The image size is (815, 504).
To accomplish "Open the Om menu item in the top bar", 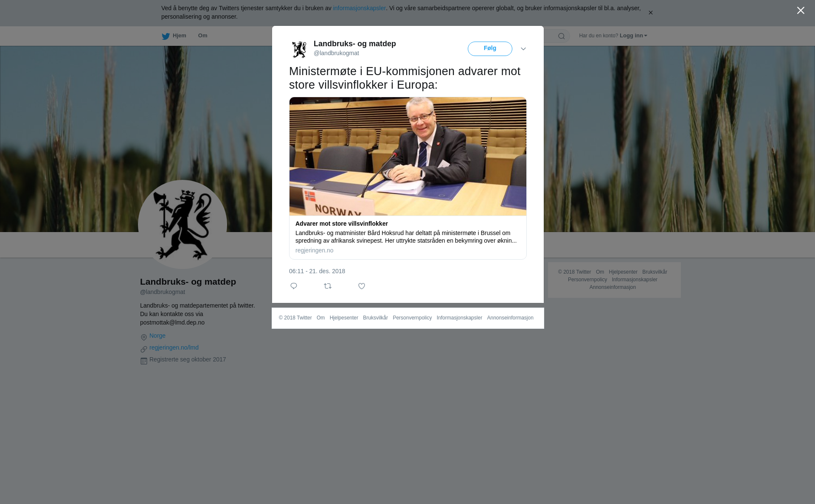I will [x=202, y=36].
